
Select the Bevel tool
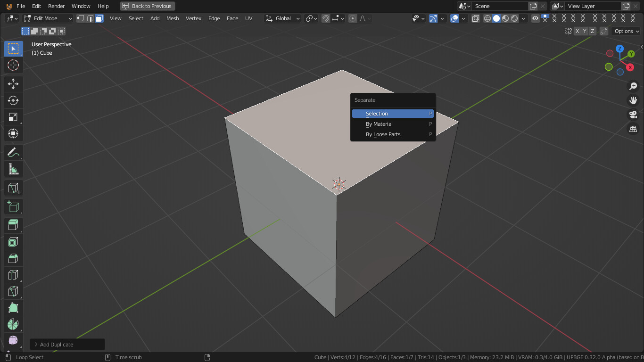coord(13,258)
